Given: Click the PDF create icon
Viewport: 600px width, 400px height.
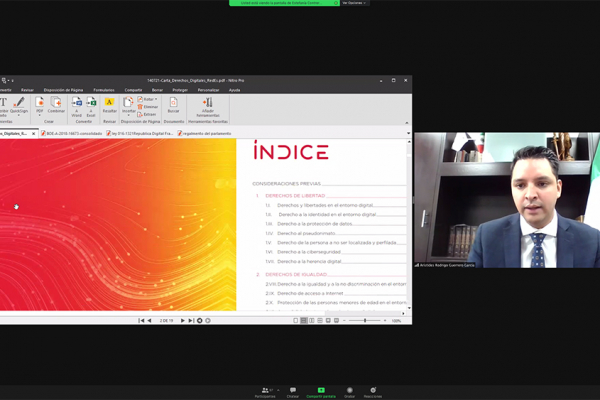Looking at the screenshot, I should (x=39, y=103).
